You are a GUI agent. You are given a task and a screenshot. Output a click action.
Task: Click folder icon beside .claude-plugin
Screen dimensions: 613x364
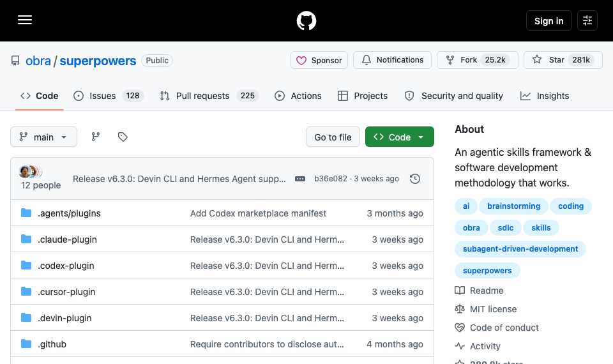click(26, 239)
